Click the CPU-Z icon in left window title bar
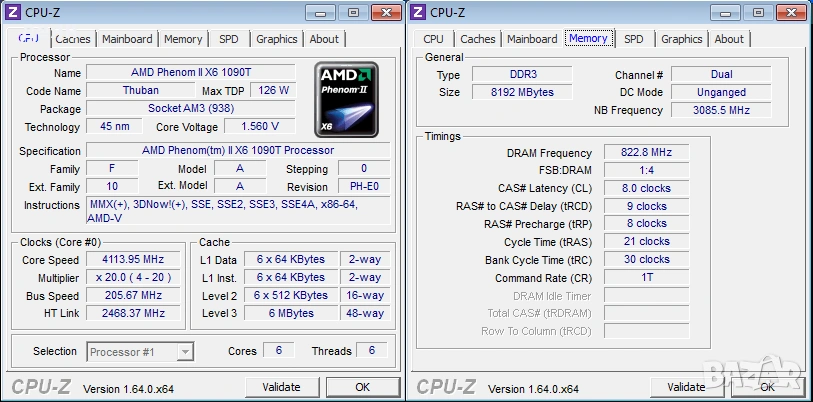 click(x=13, y=12)
